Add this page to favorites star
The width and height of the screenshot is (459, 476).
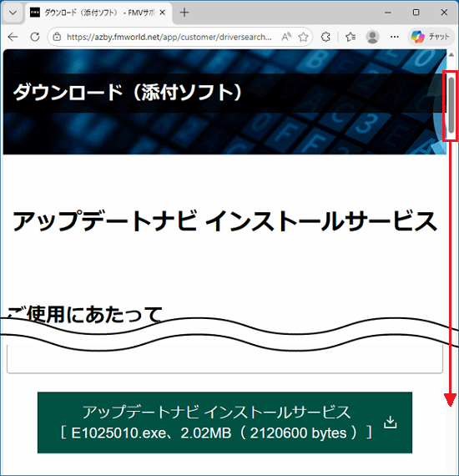tap(303, 37)
